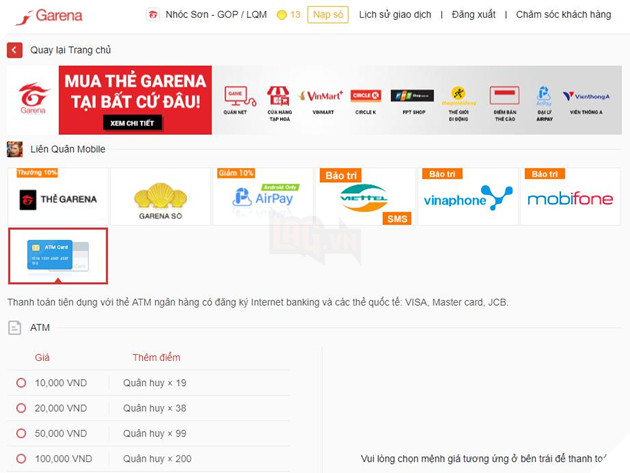Click the red back arrow icon
The width and height of the screenshot is (630, 473).
point(14,50)
